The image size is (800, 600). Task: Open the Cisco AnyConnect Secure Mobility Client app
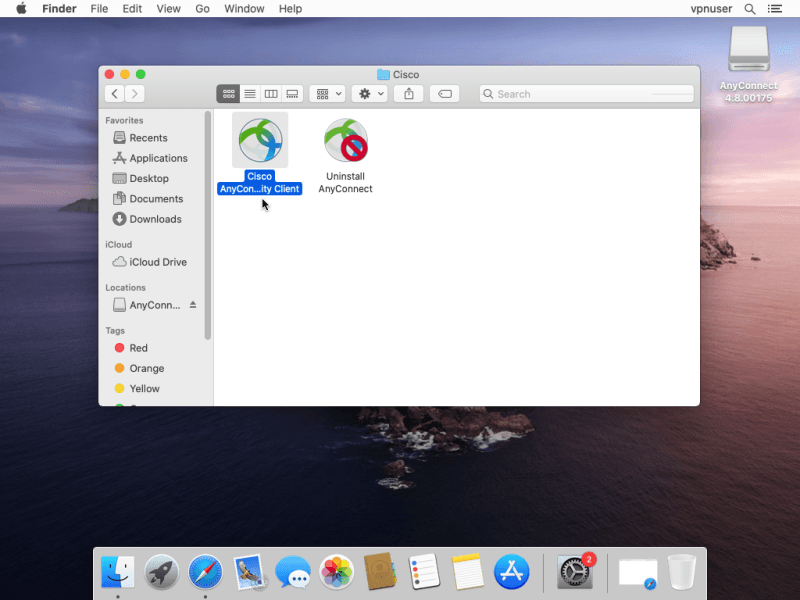pos(260,140)
